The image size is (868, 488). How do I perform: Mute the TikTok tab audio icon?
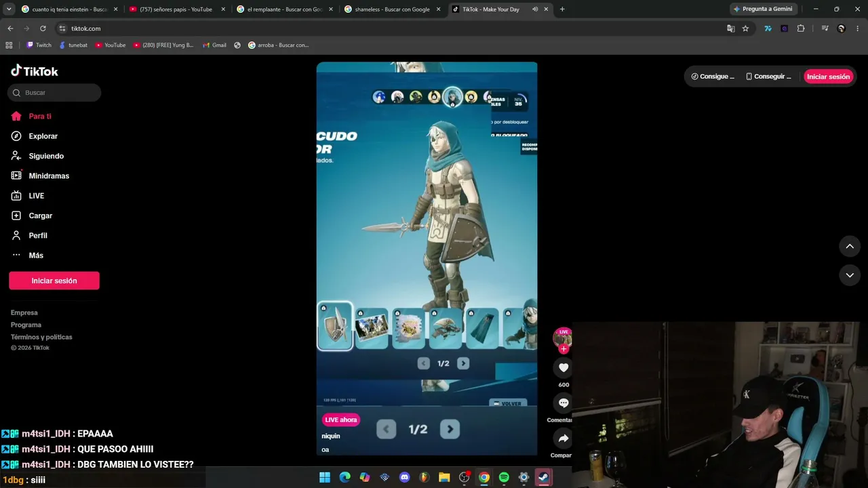[535, 9]
